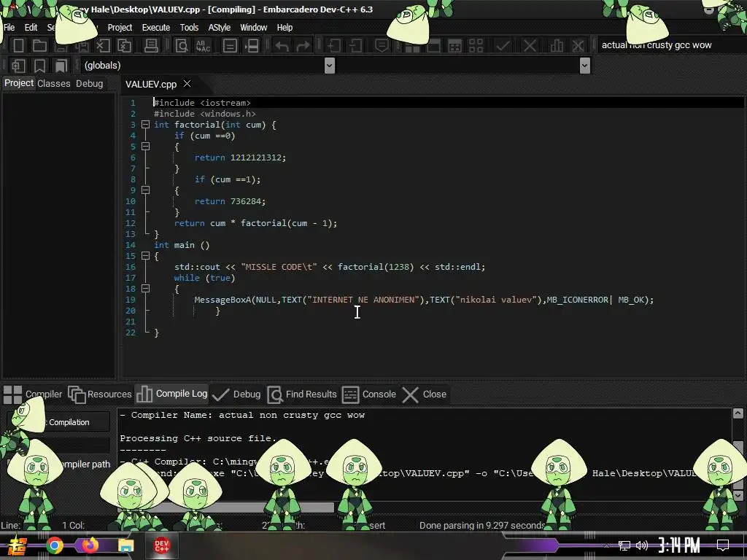The image size is (747, 560).
Task: Switch to the Compiler bottom tab
Action: coord(32,394)
